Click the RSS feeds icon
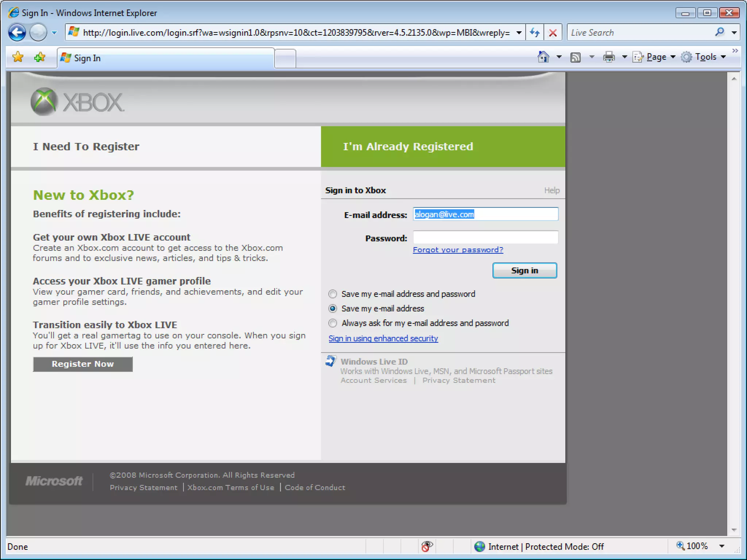 click(576, 57)
